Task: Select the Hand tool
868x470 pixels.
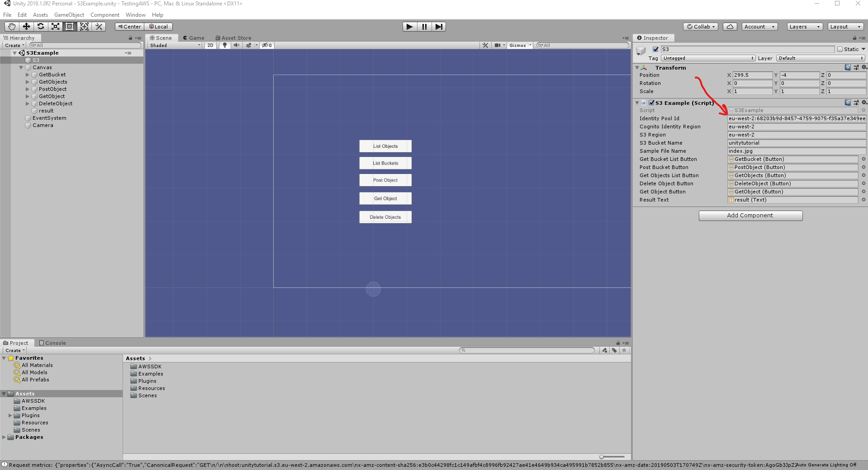Action: coord(11,27)
